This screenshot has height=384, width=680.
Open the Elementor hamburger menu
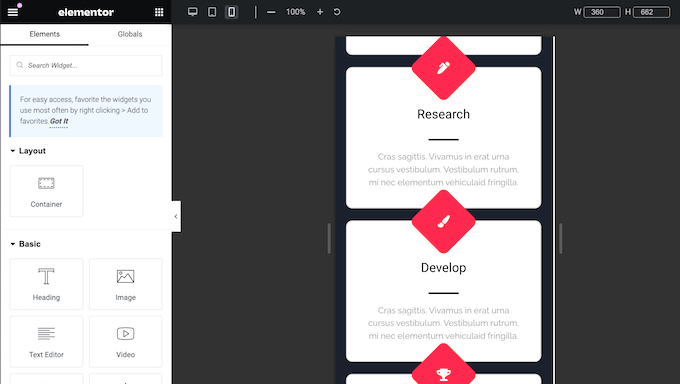13,12
